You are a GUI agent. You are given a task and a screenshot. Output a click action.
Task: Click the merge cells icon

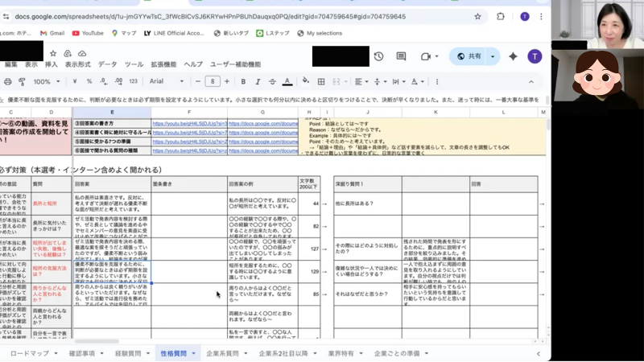[x=336, y=82]
